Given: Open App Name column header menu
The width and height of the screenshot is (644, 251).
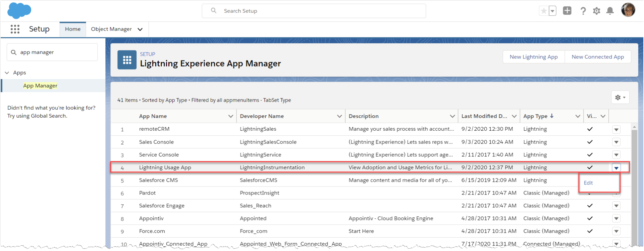Looking at the screenshot, I should point(230,116).
